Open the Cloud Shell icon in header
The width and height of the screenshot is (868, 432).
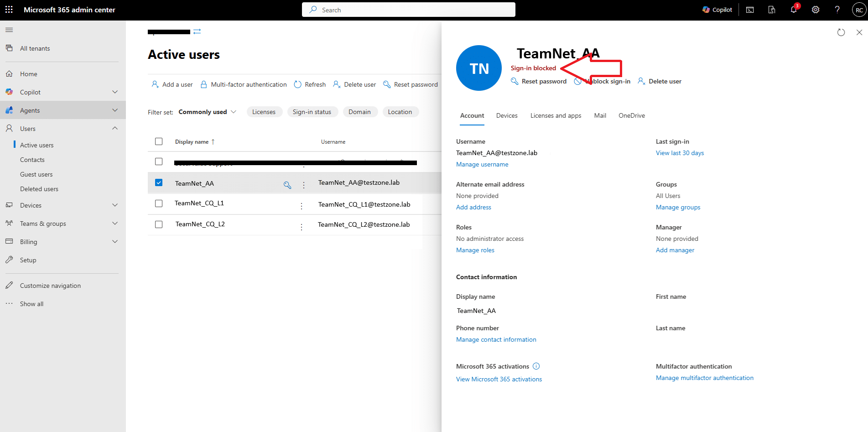[x=750, y=10]
